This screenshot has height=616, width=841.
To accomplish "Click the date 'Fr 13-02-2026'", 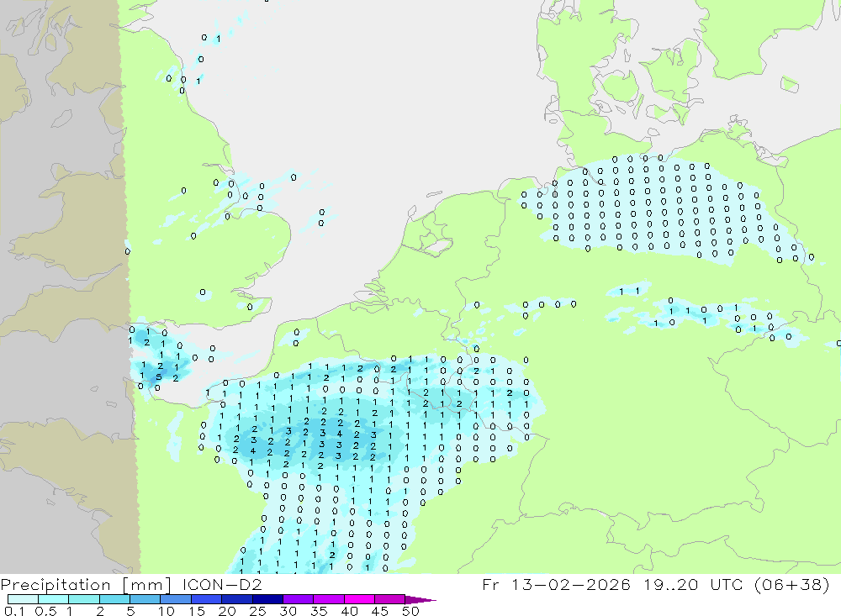I will pyautogui.click(x=556, y=584).
